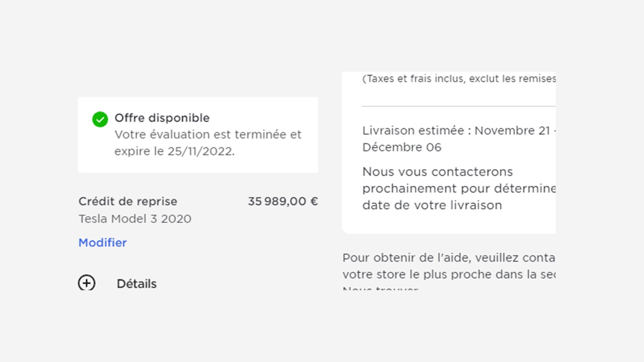Click the Crédit de reprise label

[x=128, y=201]
